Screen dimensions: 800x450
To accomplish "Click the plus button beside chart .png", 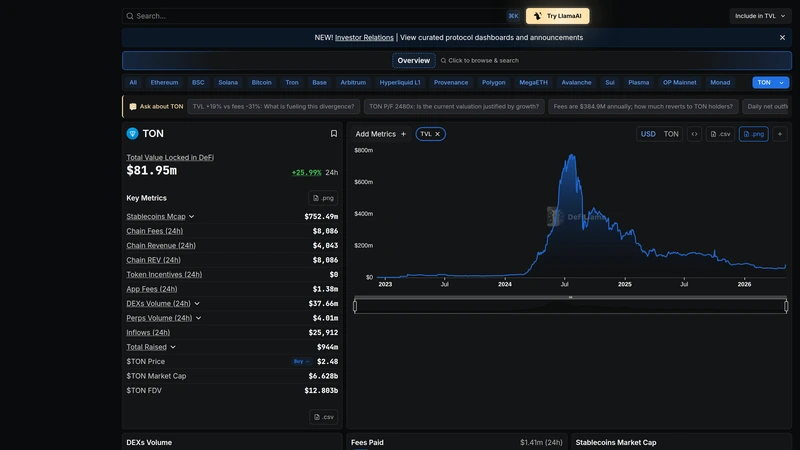I will [x=780, y=134].
